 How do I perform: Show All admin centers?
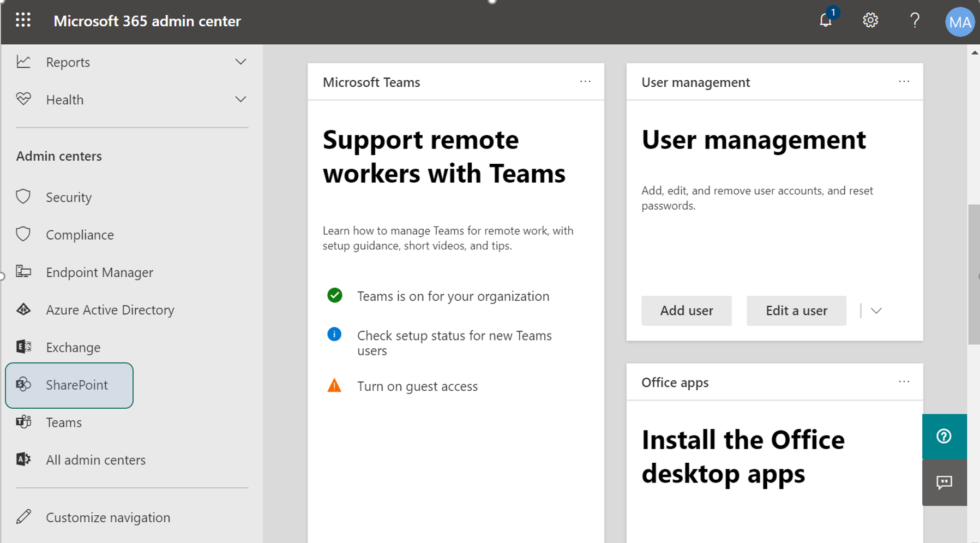(x=95, y=460)
